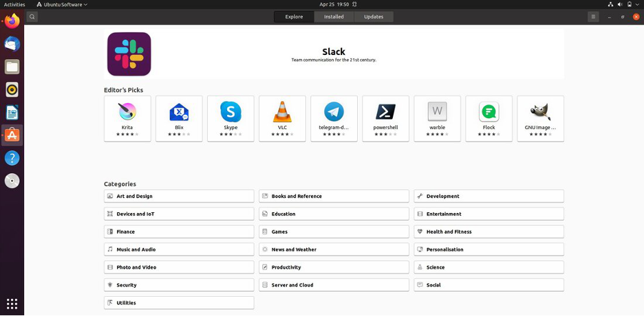Switch to the Updates tab
This screenshot has height=316, width=644.
374,16
